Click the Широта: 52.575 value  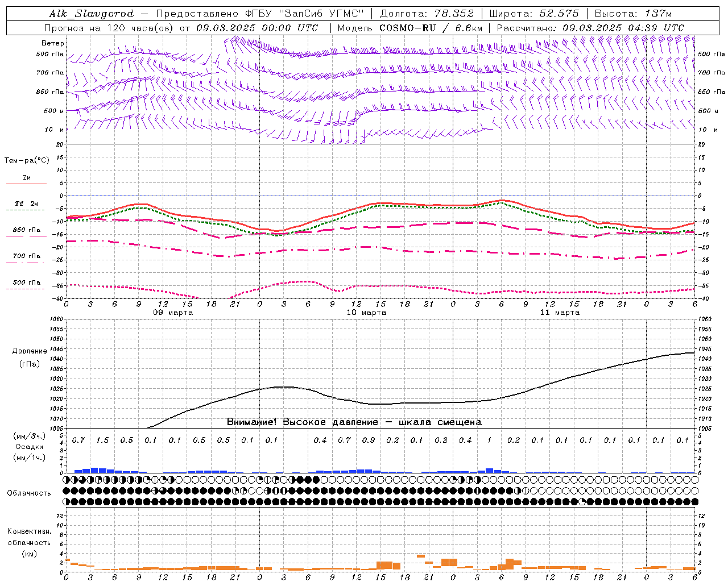click(534, 14)
